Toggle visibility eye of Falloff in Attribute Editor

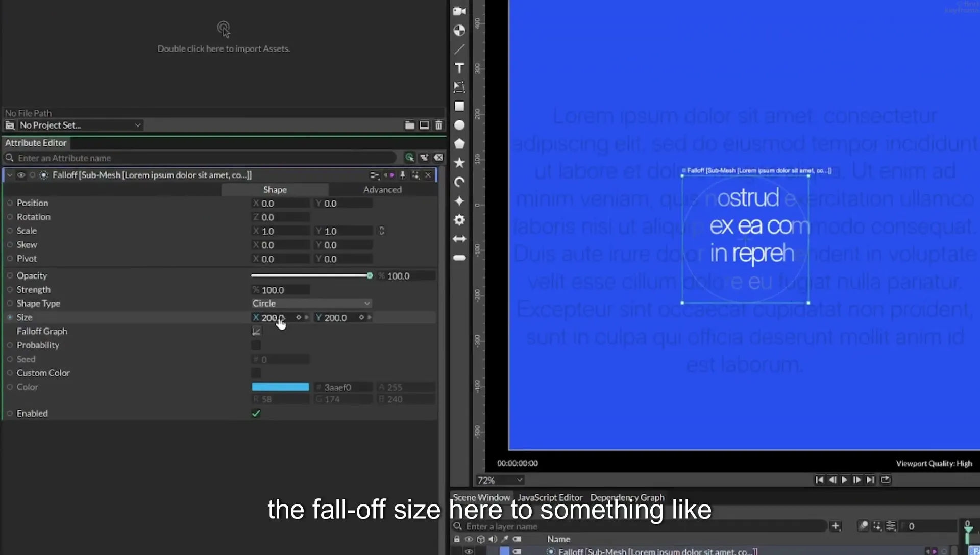pos(21,175)
